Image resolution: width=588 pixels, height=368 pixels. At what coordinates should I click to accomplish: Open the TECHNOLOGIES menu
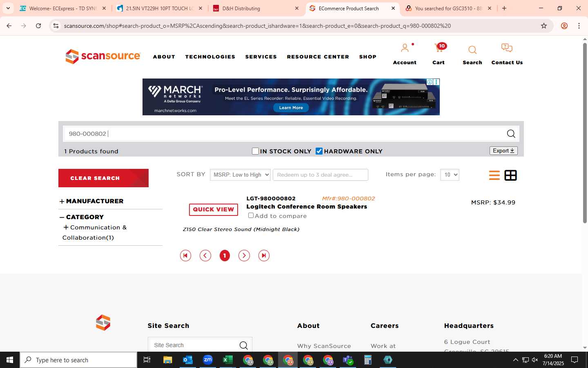(x=210, y=57)
